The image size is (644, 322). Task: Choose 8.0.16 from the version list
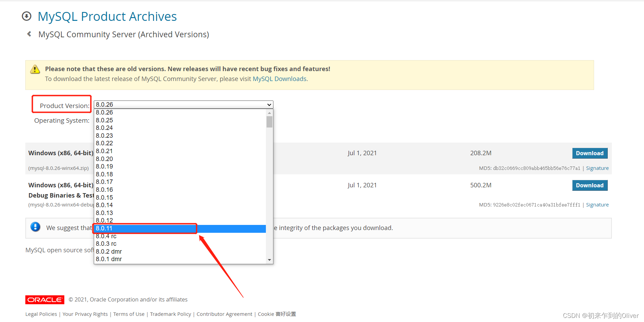click(180, 190)
